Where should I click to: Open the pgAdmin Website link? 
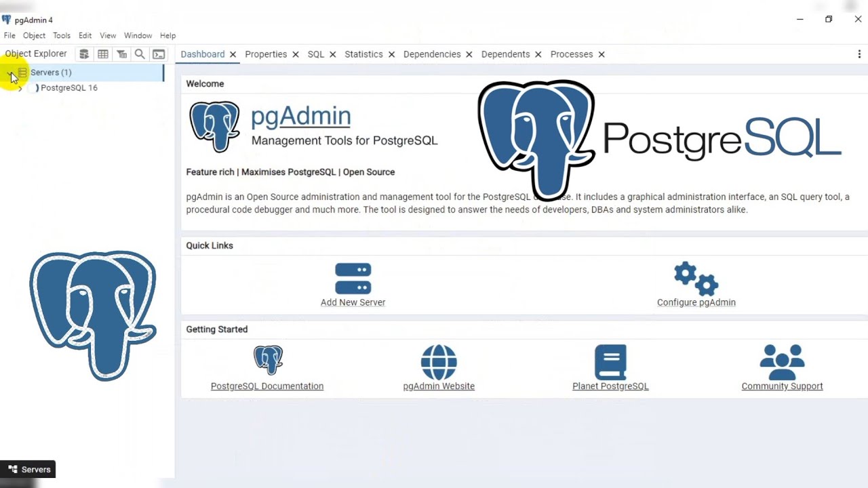[439, 386]
